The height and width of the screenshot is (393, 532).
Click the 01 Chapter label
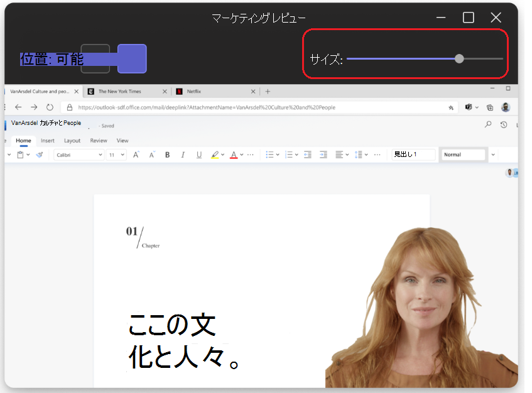[143, 237]
